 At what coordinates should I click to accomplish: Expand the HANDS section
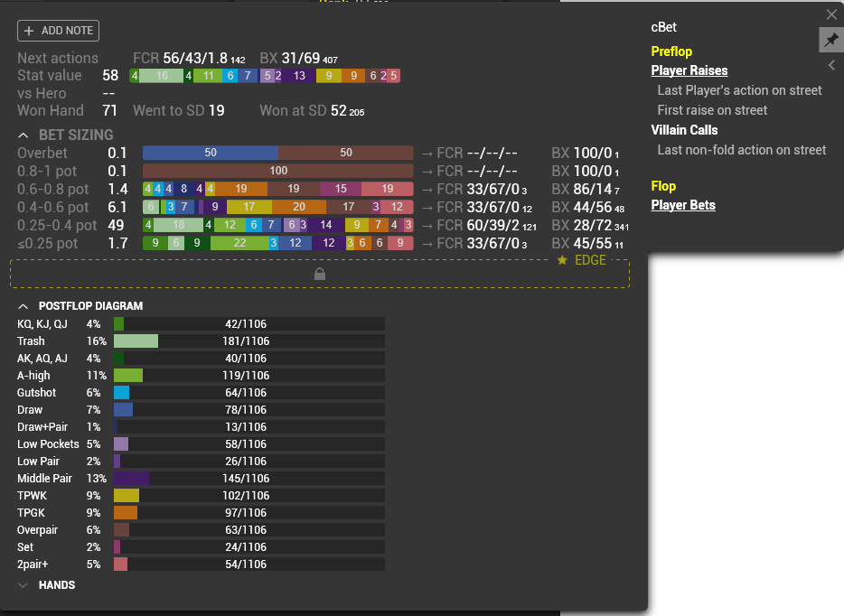(23, 585)
